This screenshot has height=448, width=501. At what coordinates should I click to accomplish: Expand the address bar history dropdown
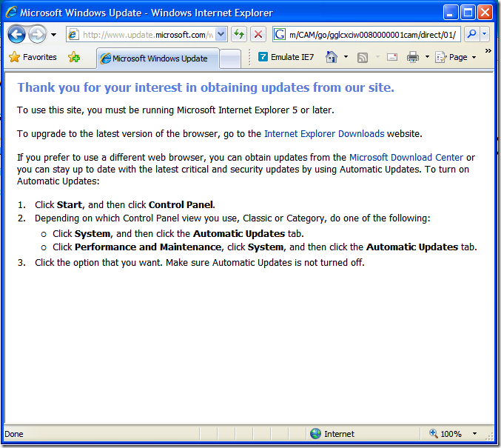point(221,35)
